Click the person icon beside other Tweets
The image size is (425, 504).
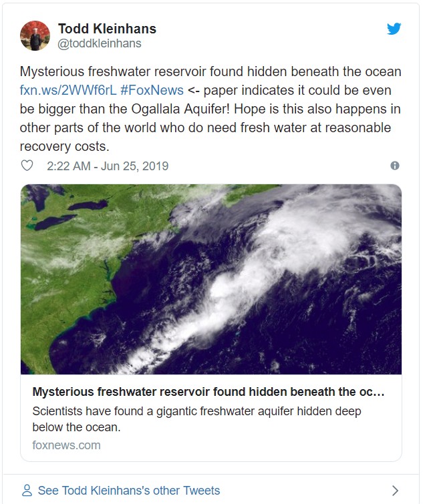point(27,491)
